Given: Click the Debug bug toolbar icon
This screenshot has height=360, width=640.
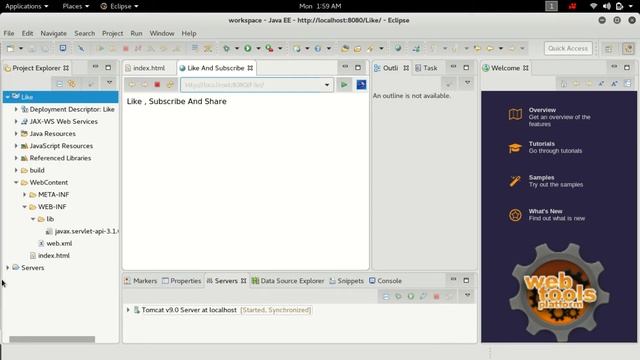Looking at the screenshot, I should (x=227, y=49).
